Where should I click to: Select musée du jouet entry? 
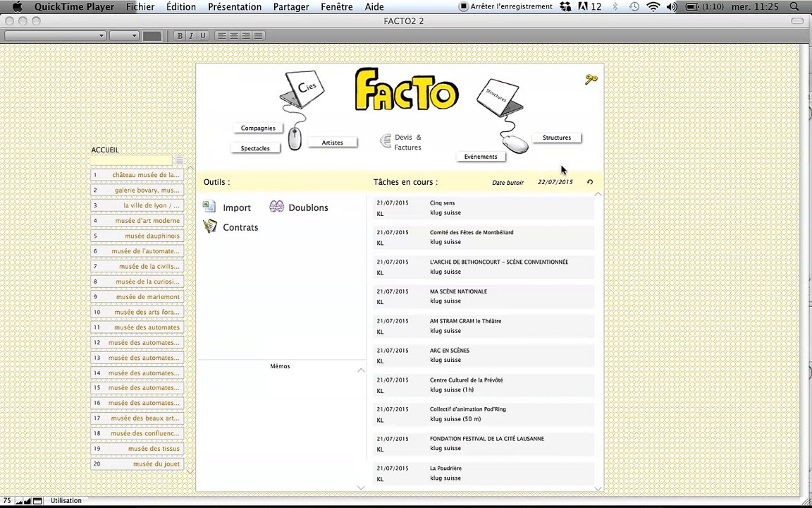click(x=137, y=464)
